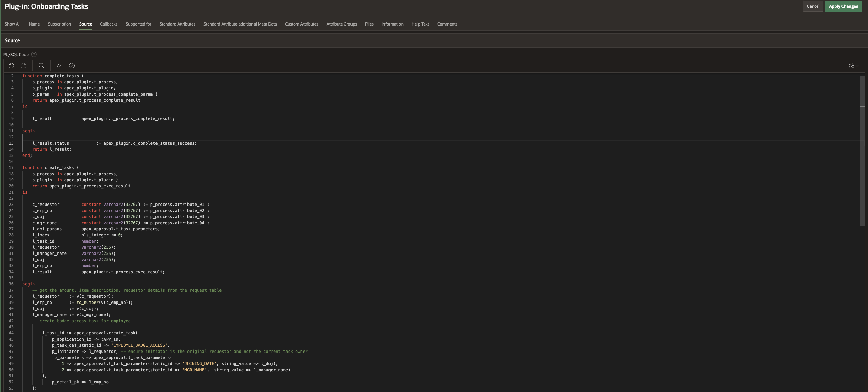The image size is (868, 392).
Task: Switch to the Callbacks tab
Action: [109, 24]
